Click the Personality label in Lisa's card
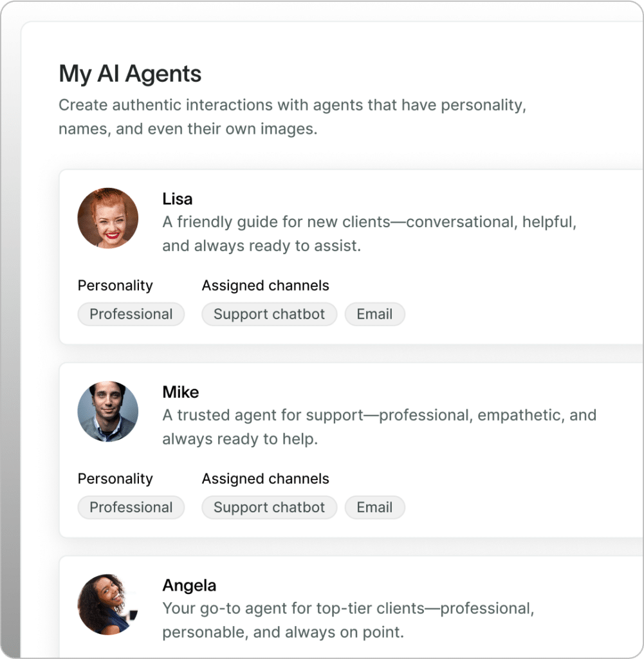The image size is (644, 659). [x=115, y=285]
